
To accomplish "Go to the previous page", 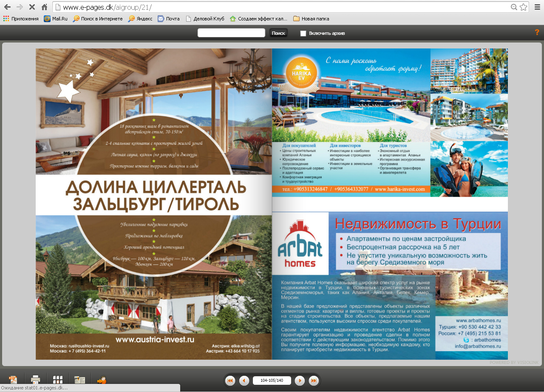I will [x=244, y=381].
